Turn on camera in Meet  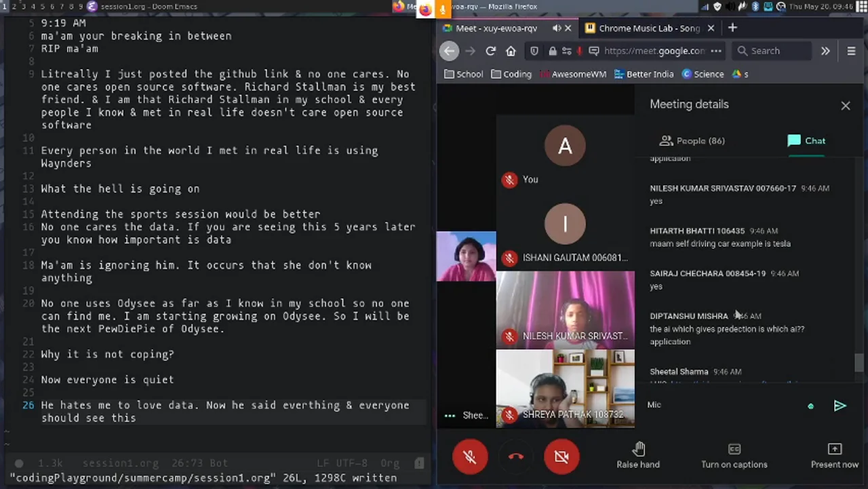coord(561,456)
